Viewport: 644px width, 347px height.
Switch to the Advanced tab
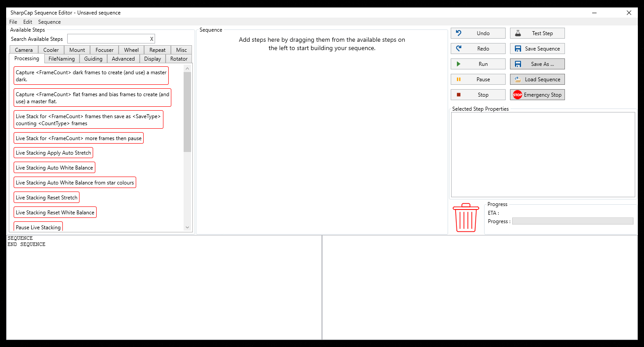pos(123,59)
